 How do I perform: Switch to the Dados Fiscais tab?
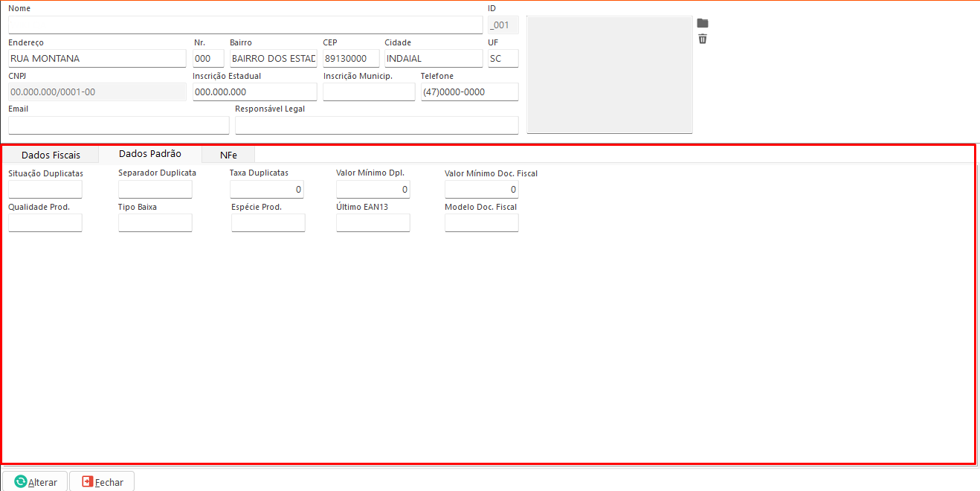[51, 155]
